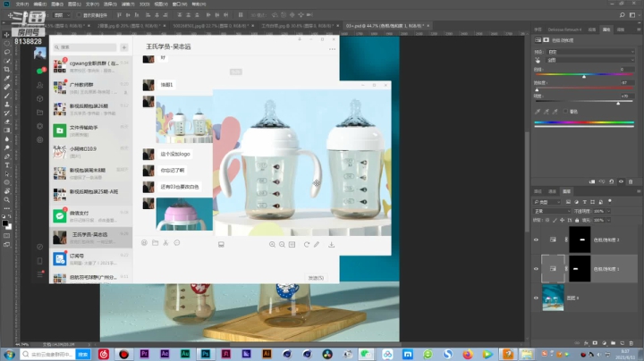Open the Layers panel menu

tap(639, 191)
